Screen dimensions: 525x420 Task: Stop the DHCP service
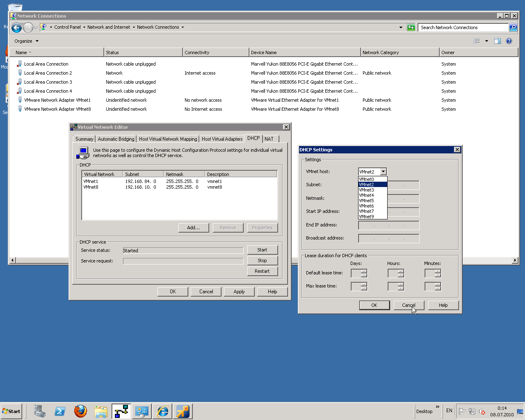262,260
